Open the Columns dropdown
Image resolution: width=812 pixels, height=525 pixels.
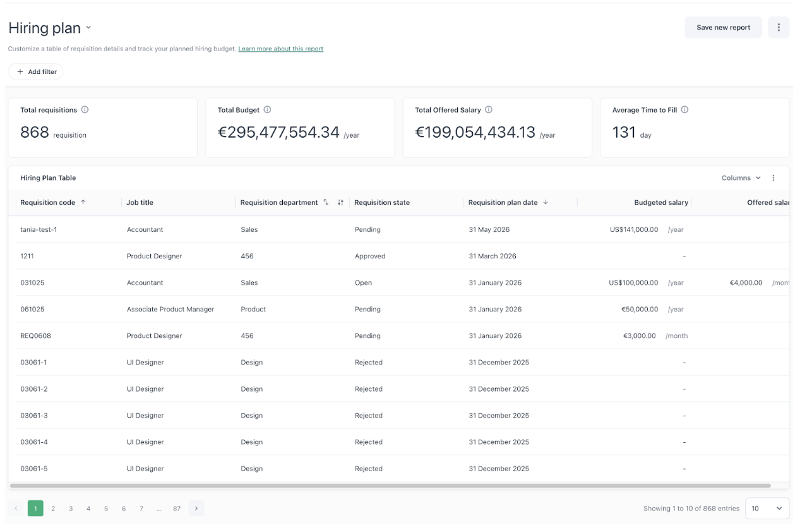click(741, 178)
